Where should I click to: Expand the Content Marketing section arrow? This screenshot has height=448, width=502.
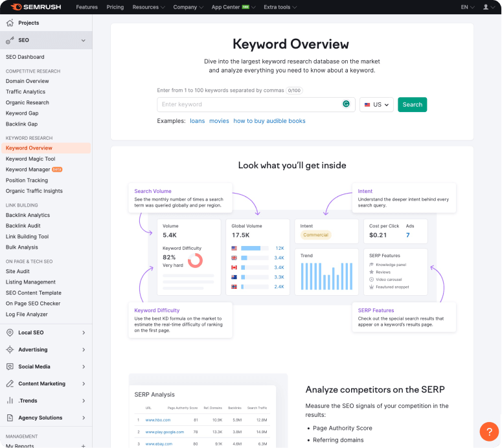point(84,383)
